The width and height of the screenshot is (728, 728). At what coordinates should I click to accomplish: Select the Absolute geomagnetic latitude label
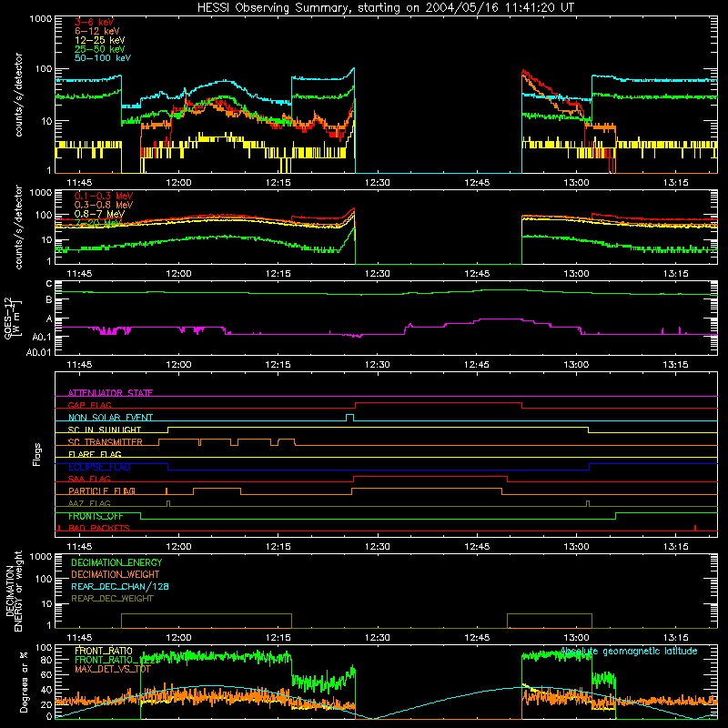[629, 652]
